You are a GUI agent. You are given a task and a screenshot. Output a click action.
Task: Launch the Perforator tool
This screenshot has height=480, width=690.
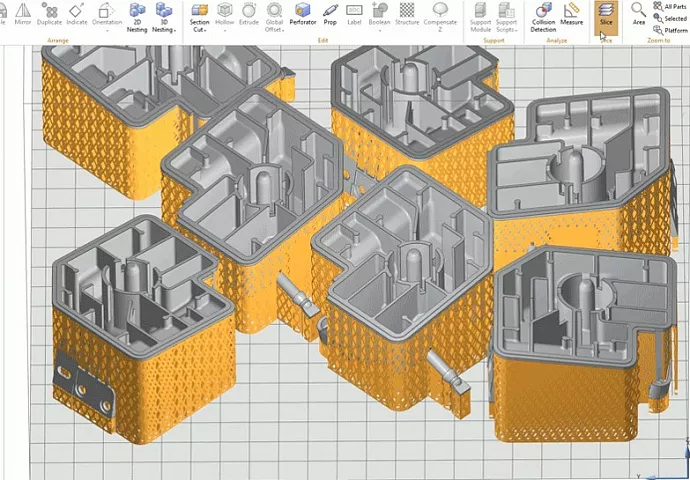point(303,13)
